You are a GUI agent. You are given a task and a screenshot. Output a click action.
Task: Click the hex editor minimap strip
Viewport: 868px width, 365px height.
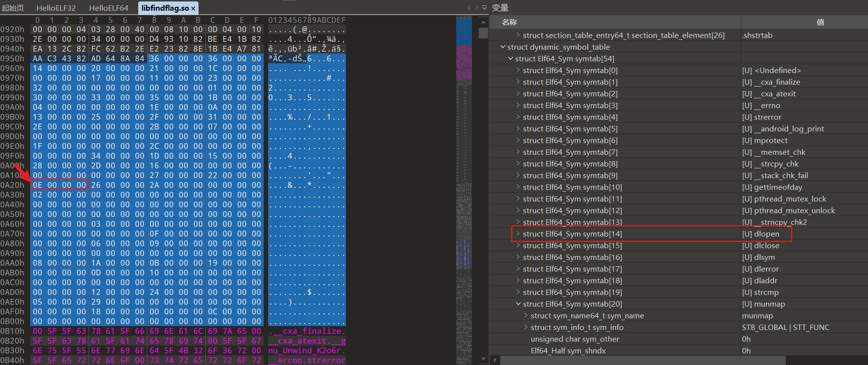pos(464,190)
